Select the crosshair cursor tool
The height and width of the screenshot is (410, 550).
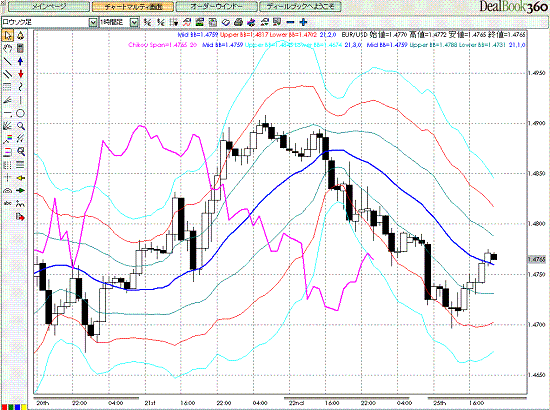click(8, 178)
